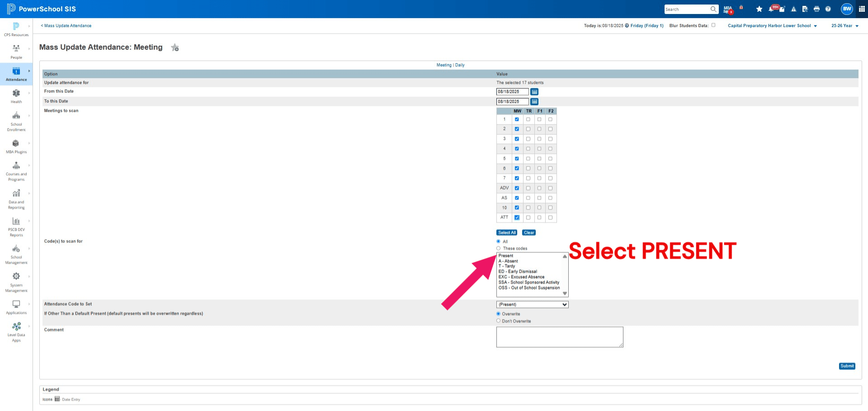Open the Health sidebar section
Image resolution: width=868 pixels, height=411 pixels.
[x=16, y=96]
